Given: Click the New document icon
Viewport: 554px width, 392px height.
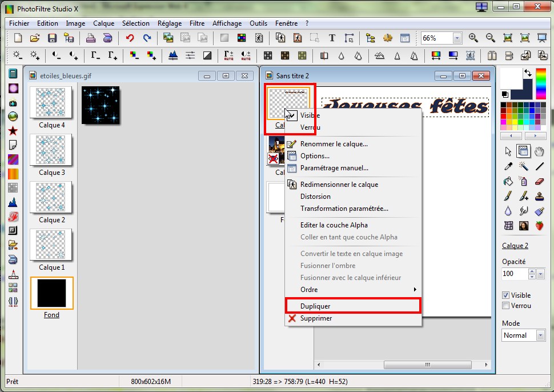Looking at the screenshot, I should click(18, 38).
